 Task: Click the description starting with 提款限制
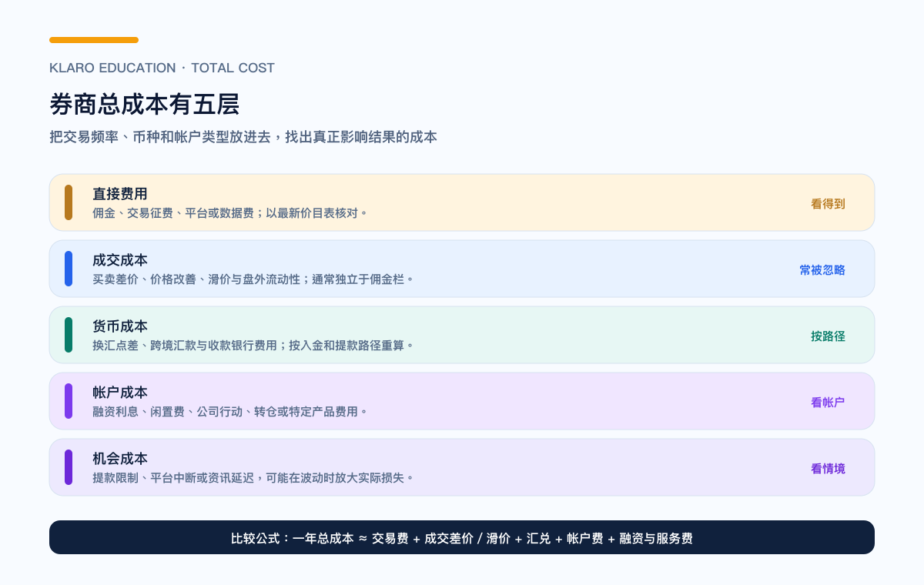[x=253, y=477]
